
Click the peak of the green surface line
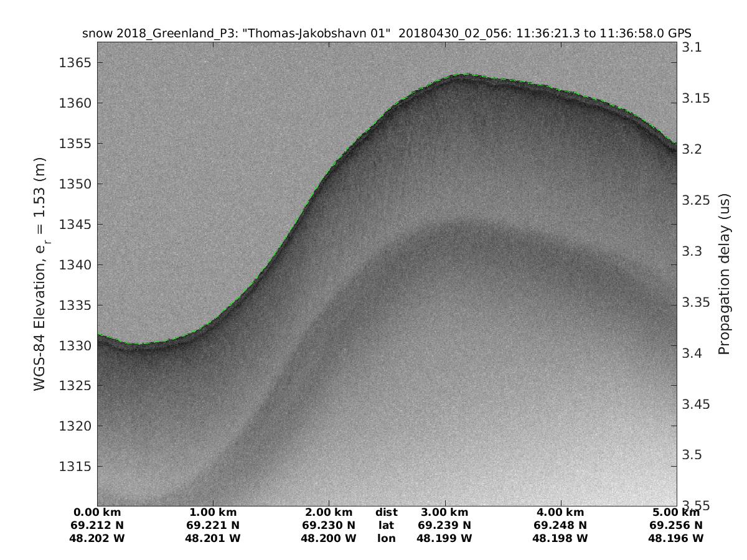tap(463, 75)
